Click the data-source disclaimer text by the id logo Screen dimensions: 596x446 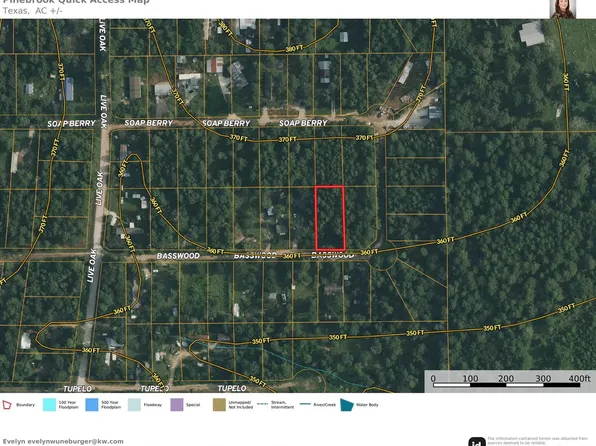coord(537,441)
